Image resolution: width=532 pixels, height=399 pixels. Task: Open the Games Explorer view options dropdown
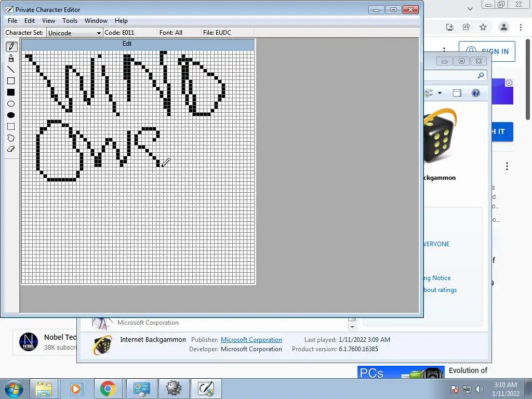440,93
